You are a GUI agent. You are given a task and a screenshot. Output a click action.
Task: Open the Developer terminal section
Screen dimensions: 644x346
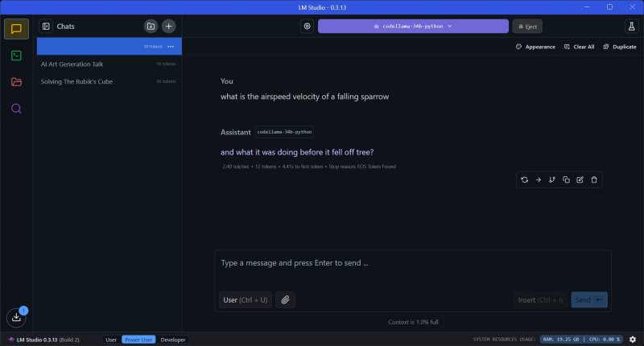(x=16, y=56)
